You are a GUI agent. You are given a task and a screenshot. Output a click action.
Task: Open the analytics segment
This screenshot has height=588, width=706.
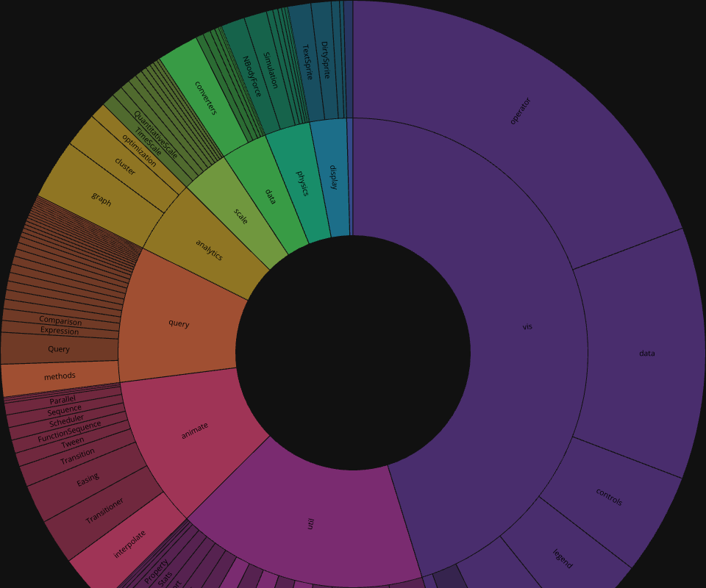coord(209,250)
